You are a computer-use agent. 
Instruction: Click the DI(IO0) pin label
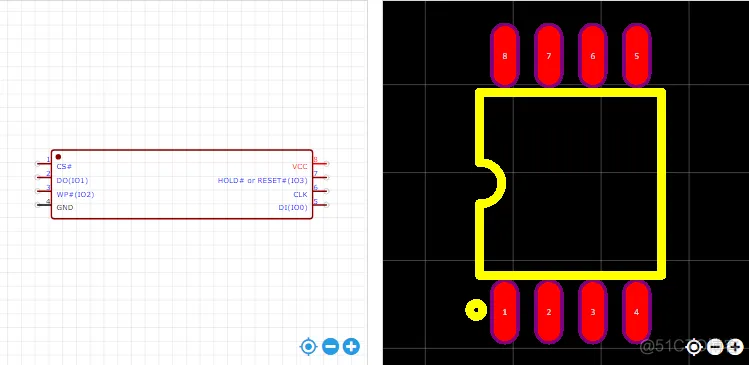pos(293,208)
